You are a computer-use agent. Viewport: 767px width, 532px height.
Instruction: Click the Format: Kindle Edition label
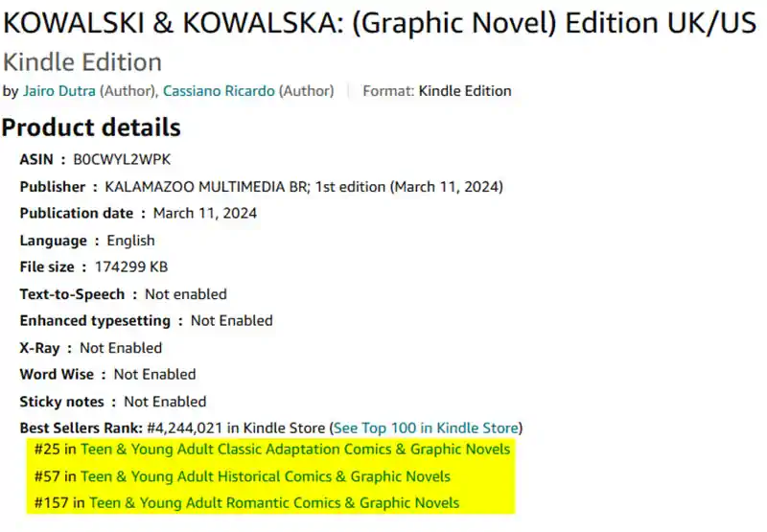[437, 91]
